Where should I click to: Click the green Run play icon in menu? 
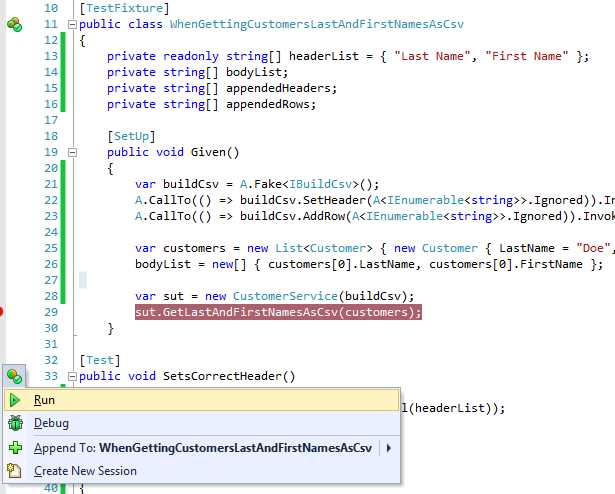[15, 400]
